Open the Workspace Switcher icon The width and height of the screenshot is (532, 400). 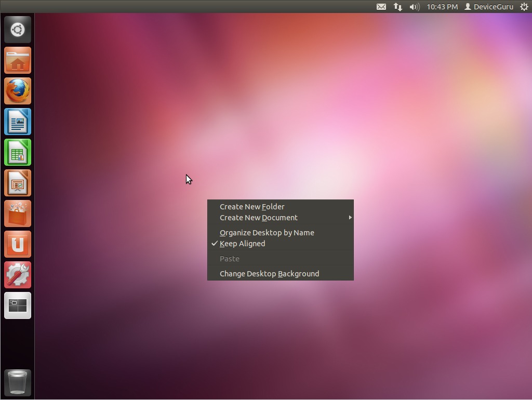coord(18,305)
